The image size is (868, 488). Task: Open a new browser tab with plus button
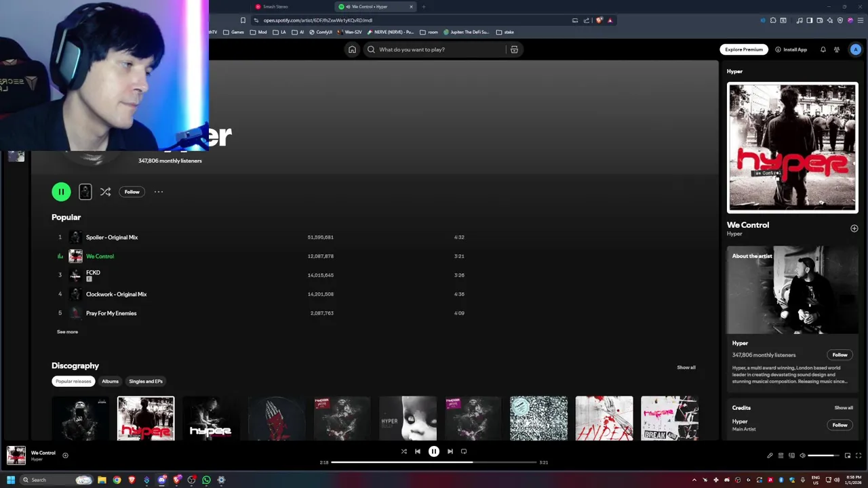(424, 7)
